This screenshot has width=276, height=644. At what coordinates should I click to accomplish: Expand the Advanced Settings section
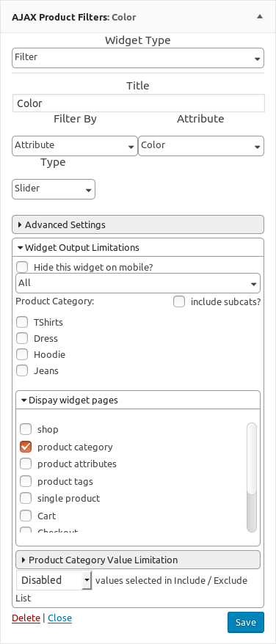coord(138,224)
